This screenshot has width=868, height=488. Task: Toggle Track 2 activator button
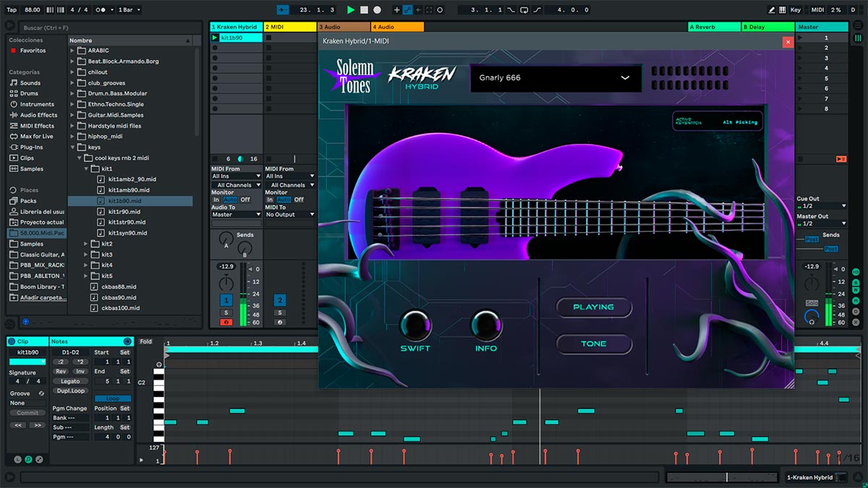[280, 300]
